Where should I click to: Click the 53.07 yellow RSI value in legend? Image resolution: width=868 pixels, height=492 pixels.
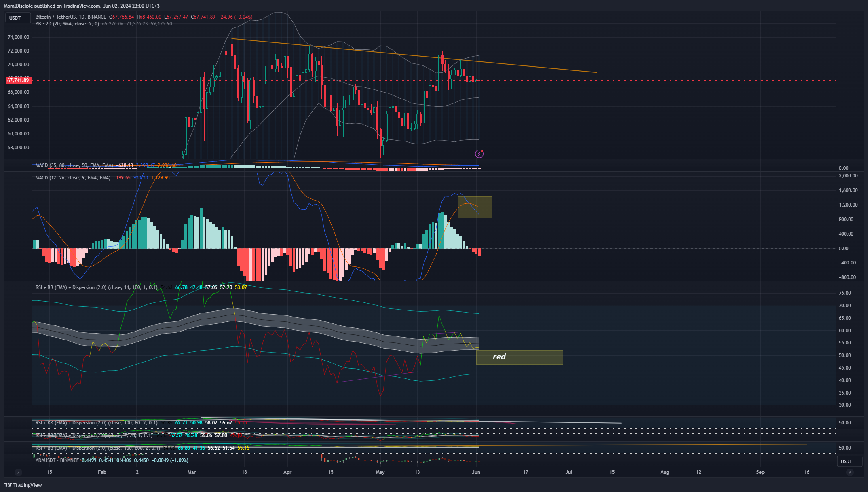241,287
